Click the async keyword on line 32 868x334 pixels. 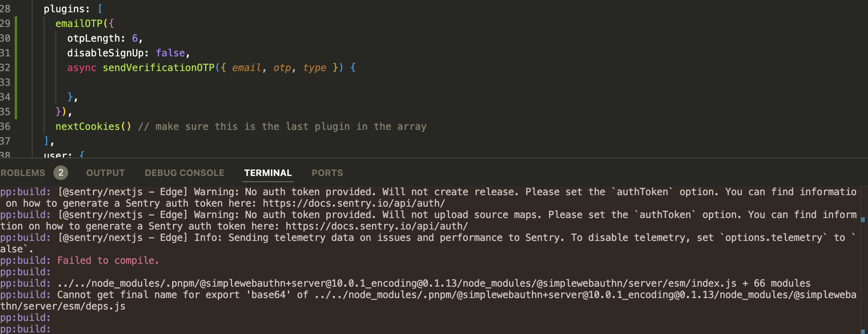(81, 67)
